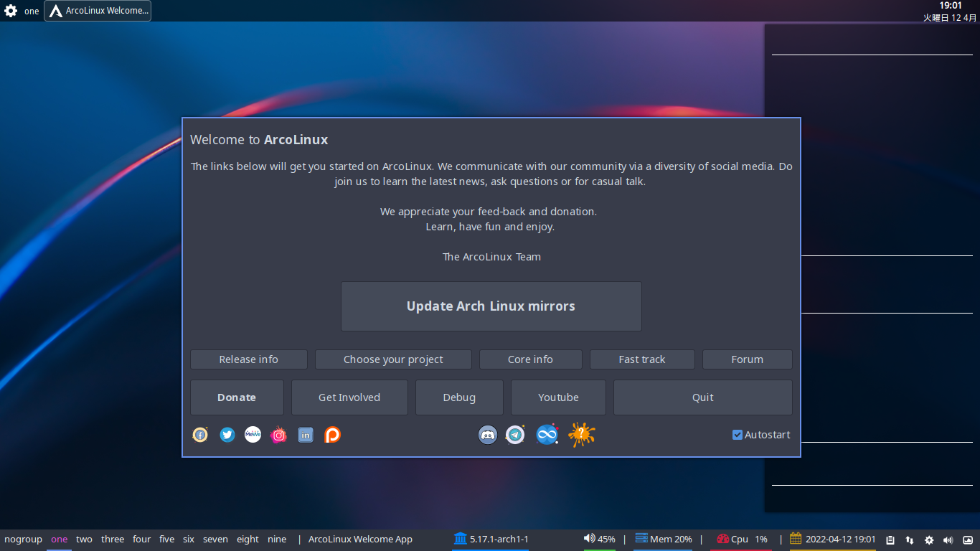Screen dimensions: 980x551
Task: Open the Debug button
Action: pyautogui.click(x=459, y=397)
